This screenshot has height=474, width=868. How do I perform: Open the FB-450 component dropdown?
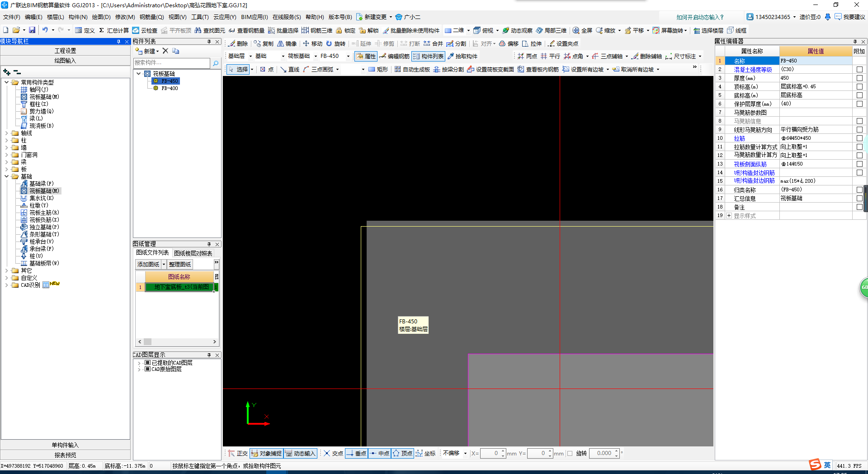[348, 56]
